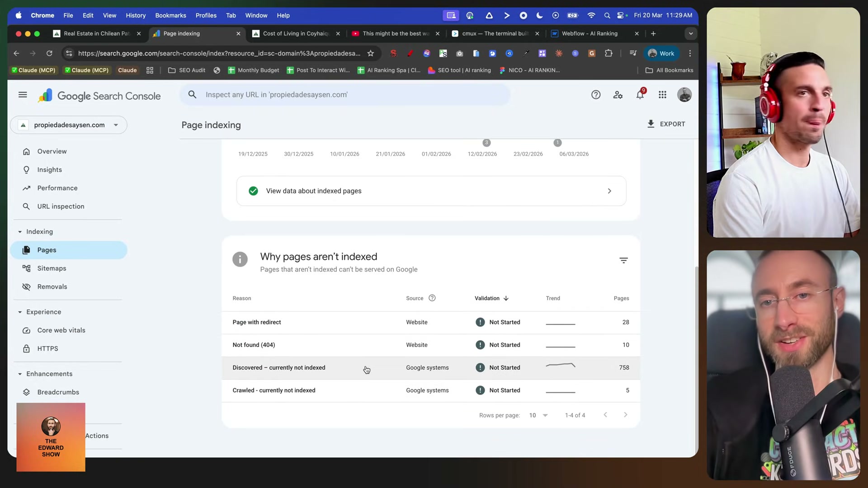
Task: Click the hamburger main menu icon
Action: coord(23,95)
